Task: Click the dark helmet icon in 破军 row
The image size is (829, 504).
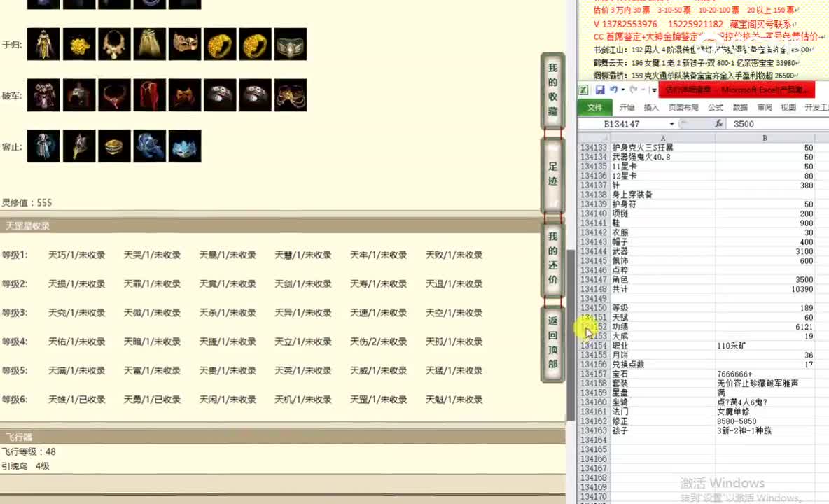Action: tap(79, 95)
